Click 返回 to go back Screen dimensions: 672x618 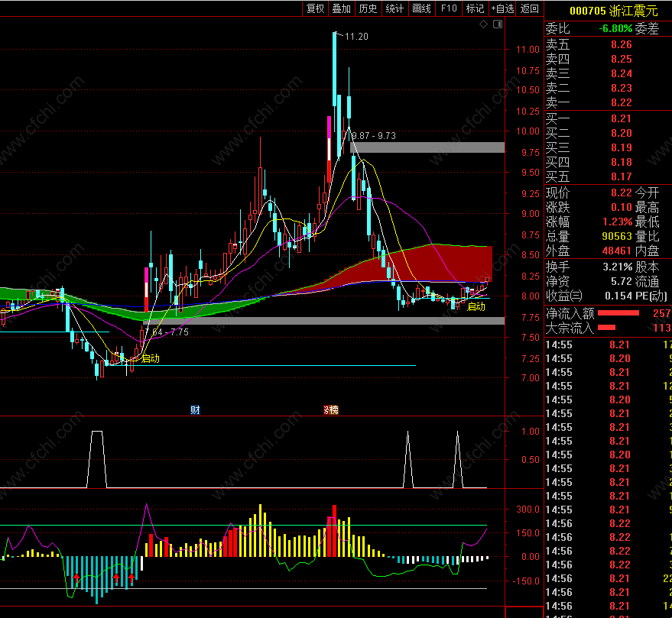coord(529,8)
